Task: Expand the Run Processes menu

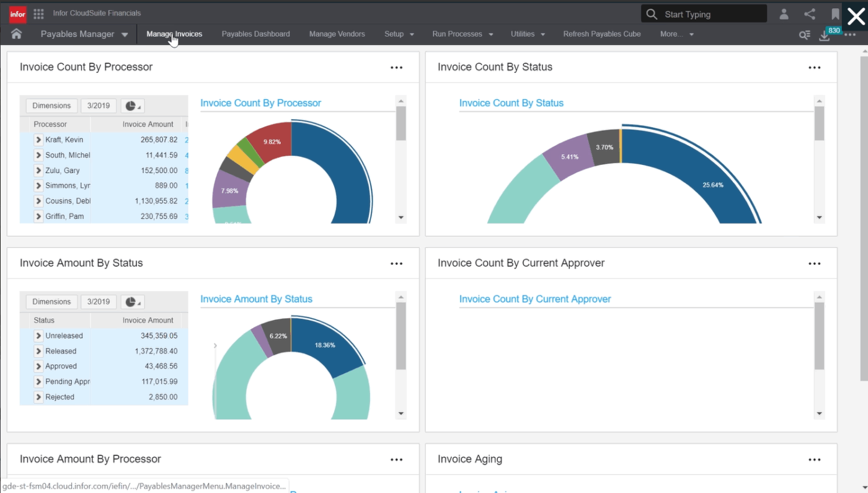Action: pos(463,34)
